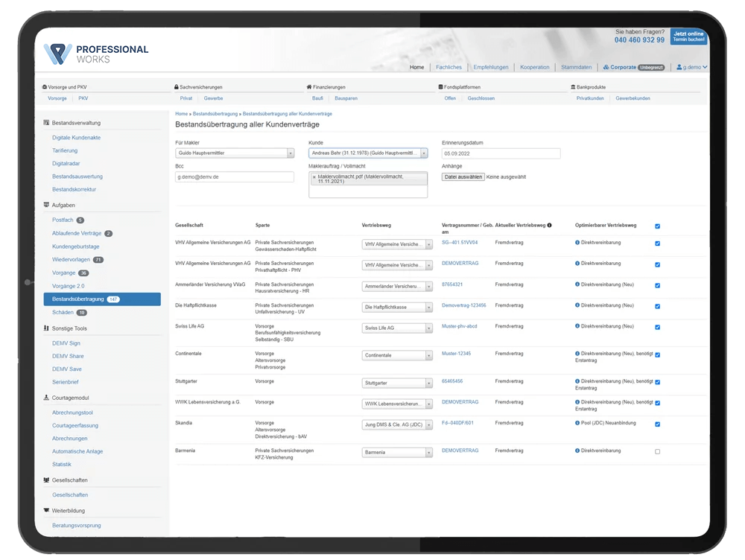
Task: Click the Fondsplattformen icon
Action: coord(440,87)
